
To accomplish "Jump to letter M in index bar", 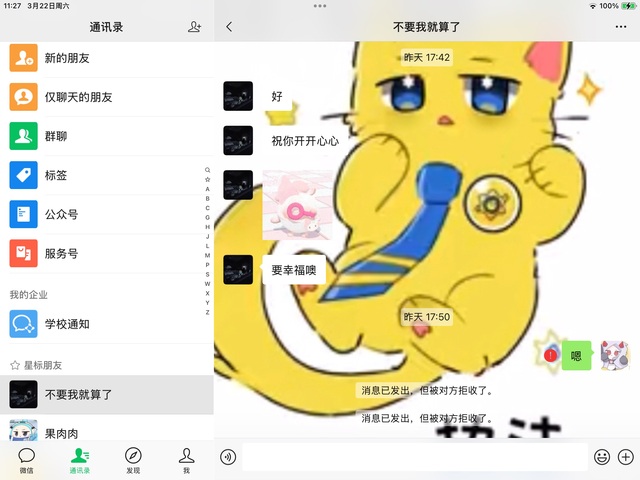I will point(207,255).
